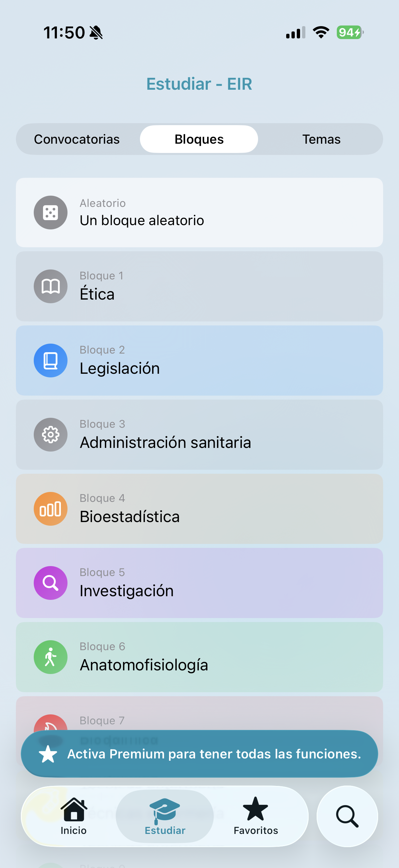Tap the dice icon for random block
The width and height of the screenshot is (399, 868).
click(x=51, y=213)
